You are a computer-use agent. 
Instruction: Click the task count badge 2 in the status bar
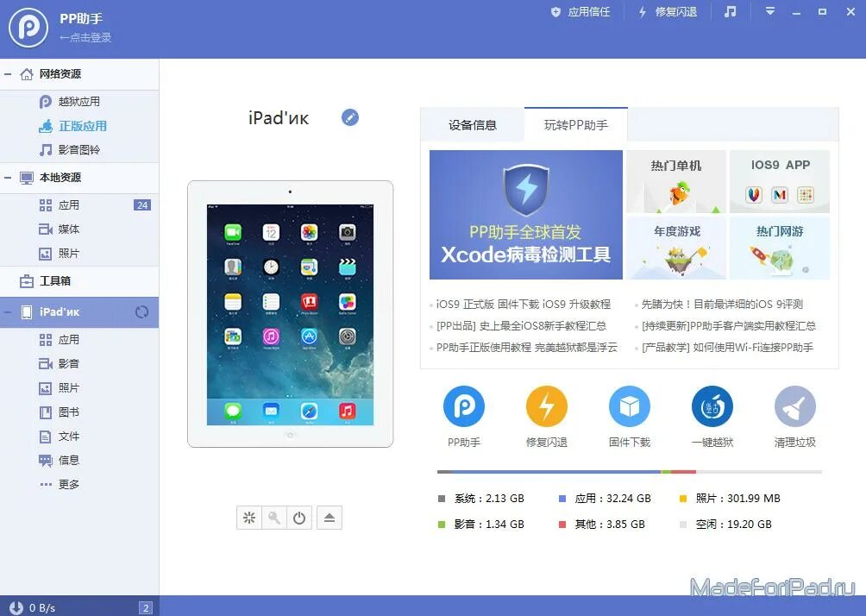click(145, 607)
